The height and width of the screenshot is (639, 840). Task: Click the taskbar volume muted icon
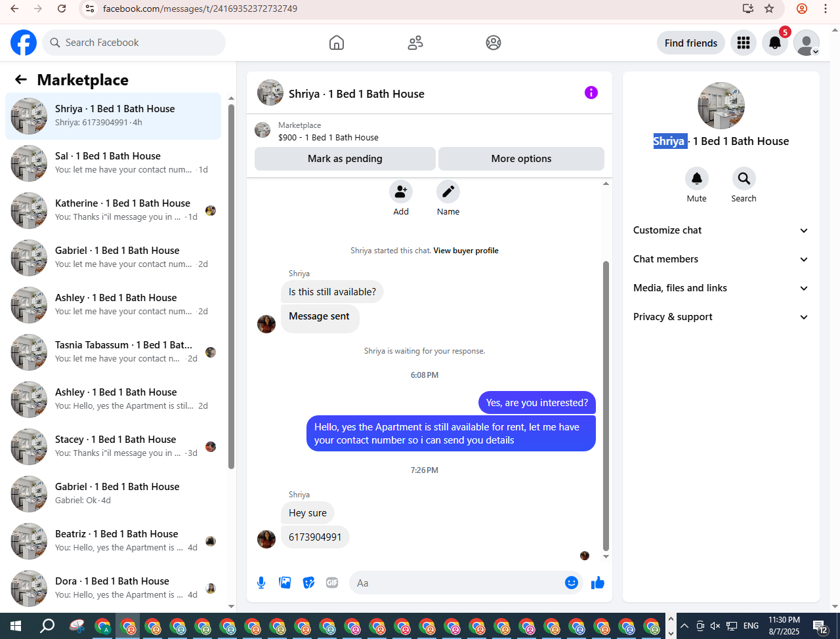coord(715,626)
